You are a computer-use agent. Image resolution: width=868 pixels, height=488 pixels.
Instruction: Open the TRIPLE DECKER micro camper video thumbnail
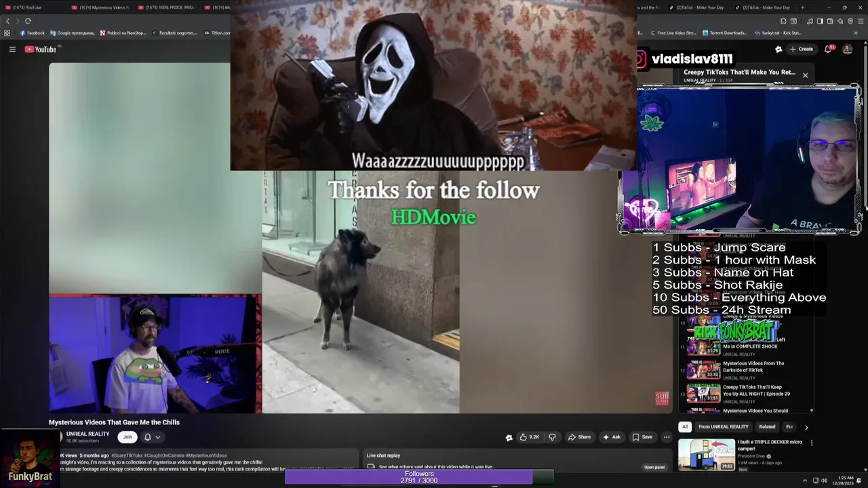tap(707, 455)
